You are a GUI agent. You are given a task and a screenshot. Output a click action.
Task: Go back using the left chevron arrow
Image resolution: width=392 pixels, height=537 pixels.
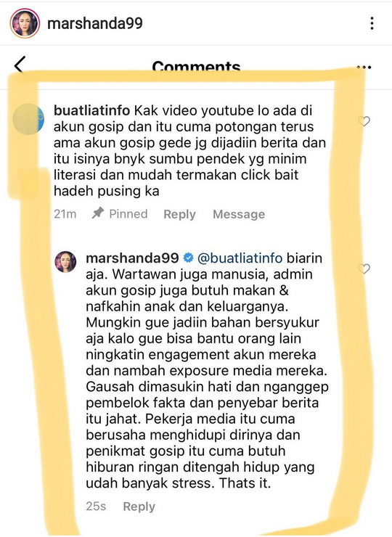point(20,65)
